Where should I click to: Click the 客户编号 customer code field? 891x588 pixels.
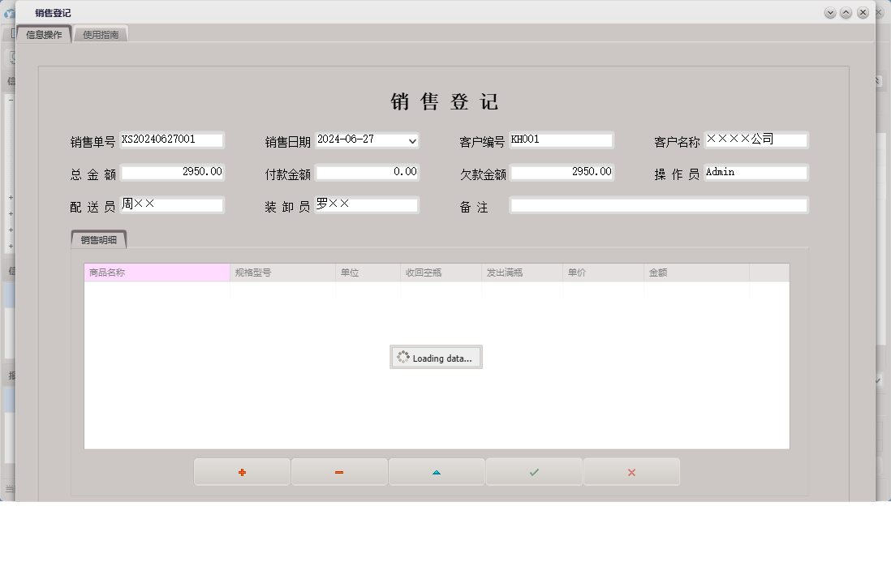(x=562, y=139)
